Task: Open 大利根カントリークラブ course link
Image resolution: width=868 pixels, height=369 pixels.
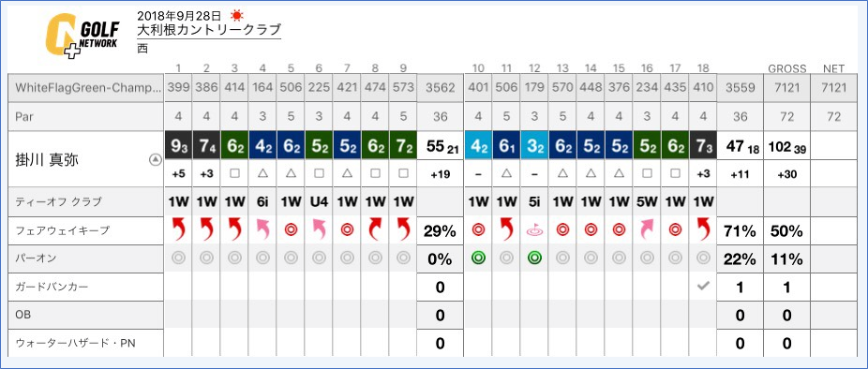Action: (209, 30)
